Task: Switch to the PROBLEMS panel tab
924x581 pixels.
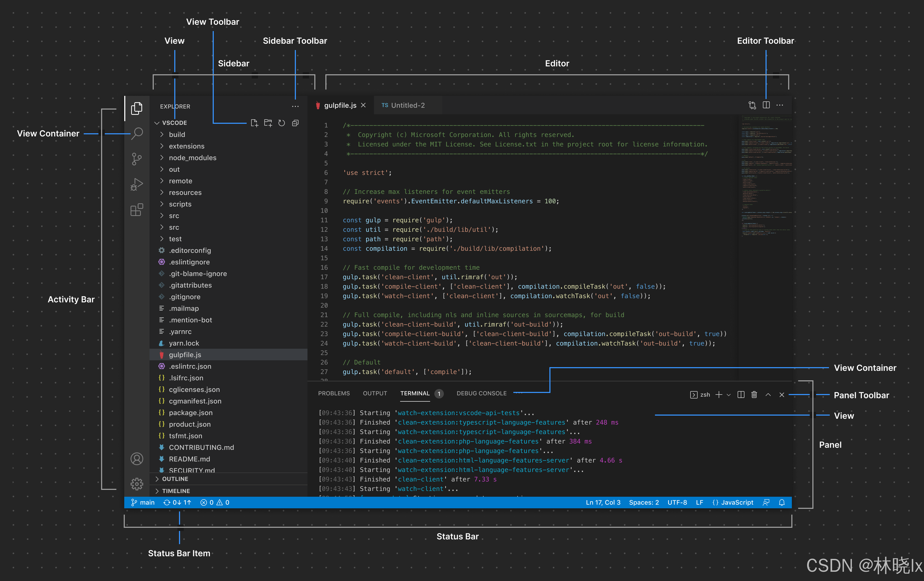Action: pyautogui.click(x=334, y=393)
